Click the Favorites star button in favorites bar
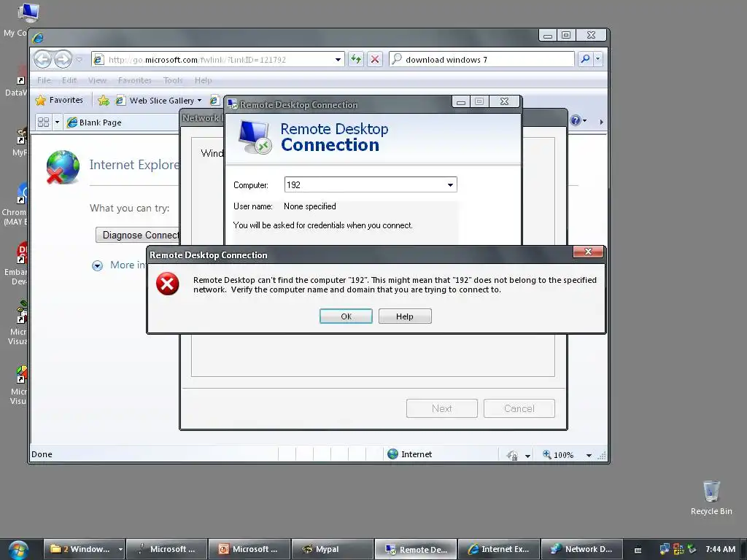 pyautogui.click(x=59, y=100)
